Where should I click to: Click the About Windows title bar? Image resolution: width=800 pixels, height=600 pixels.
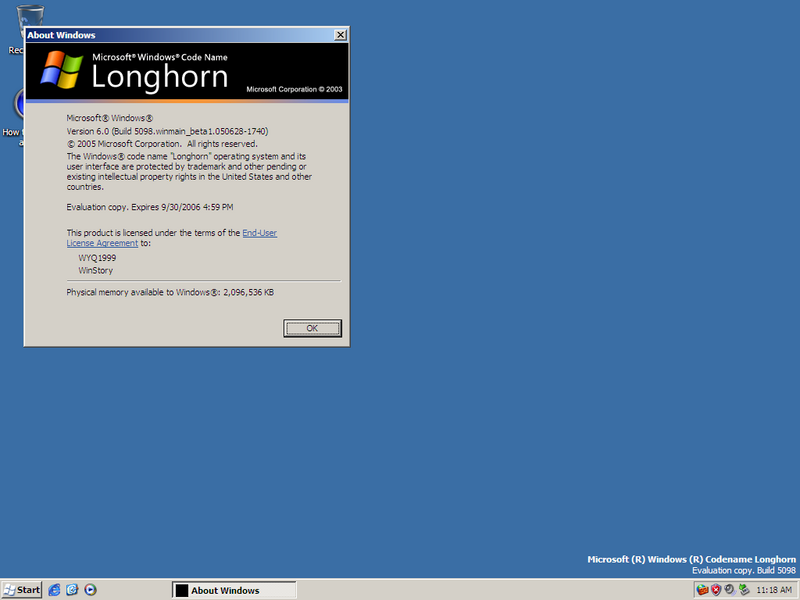pos(179,35)
